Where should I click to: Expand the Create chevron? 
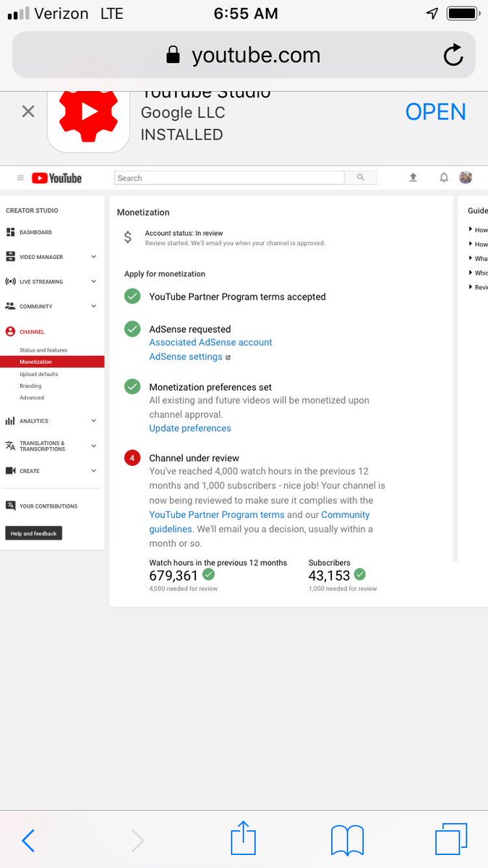point(94,470)
